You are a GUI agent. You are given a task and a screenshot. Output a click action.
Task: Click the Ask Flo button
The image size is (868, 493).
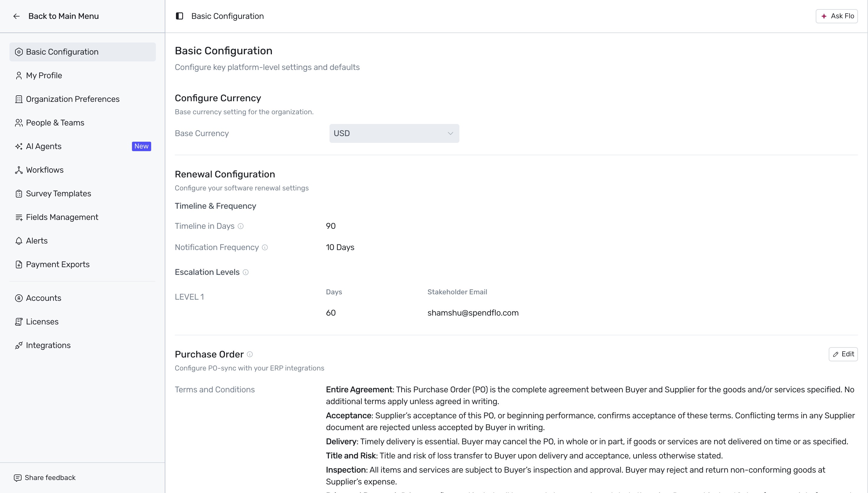pos(836,16)
